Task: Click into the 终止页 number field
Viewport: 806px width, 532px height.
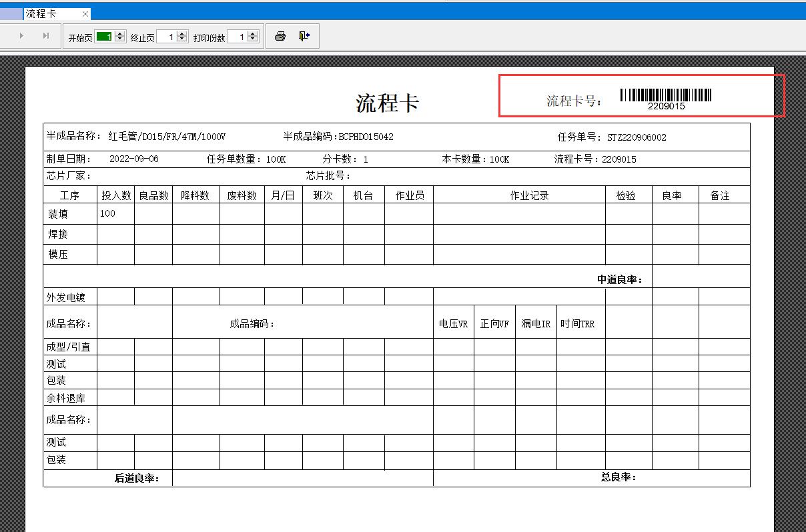Action: point(166,37)
